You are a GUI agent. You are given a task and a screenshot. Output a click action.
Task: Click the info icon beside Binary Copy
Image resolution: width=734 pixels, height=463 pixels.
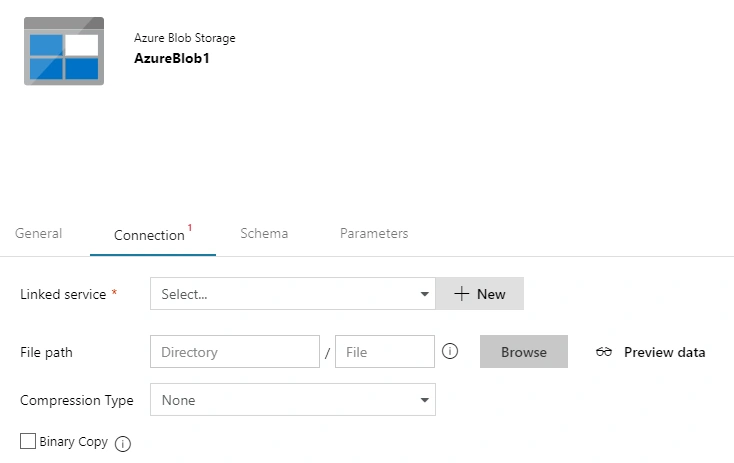(x=123, y=443)
